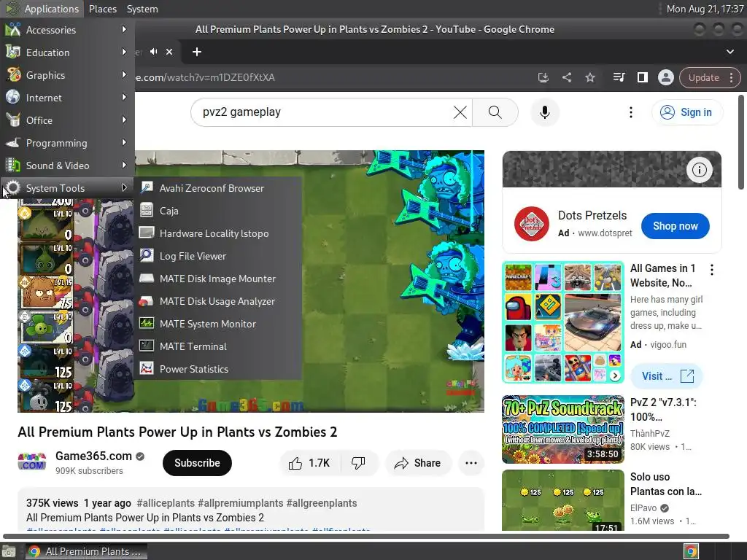Viewport: 747px width, 560px height.
Task: Launch MATE Disk Usage Analyzer
Action: pyautogui.click(x=218, y=301)
